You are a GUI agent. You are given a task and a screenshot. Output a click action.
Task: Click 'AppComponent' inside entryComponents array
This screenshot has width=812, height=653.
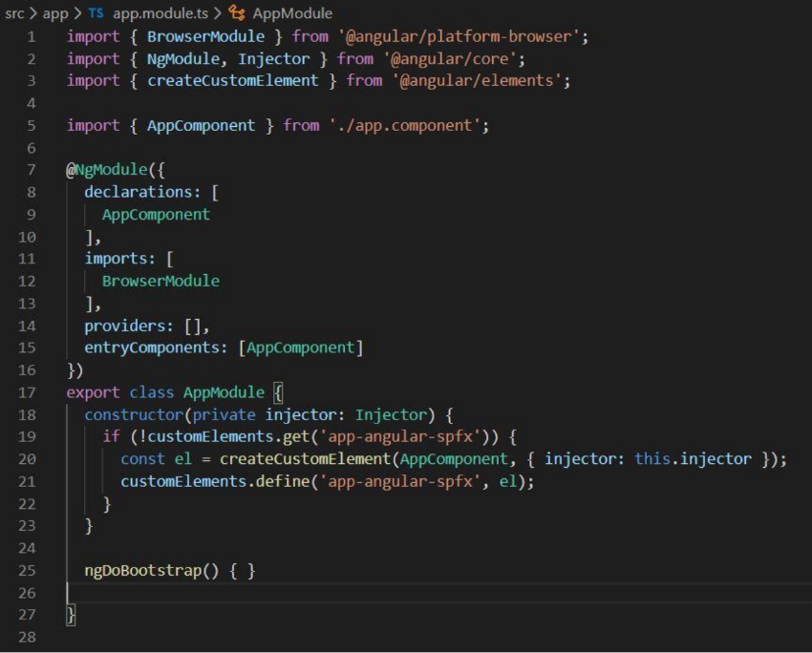(300, 348)
